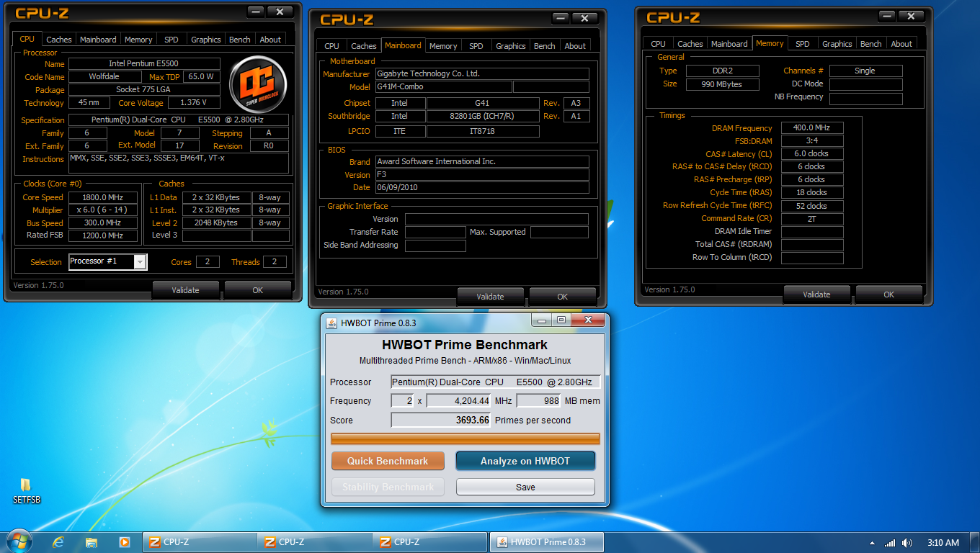The width and height of the screenshot is (980, 553).
Task: Click BIOS date 06/09/2010
Action: click(x=482, y=187)
